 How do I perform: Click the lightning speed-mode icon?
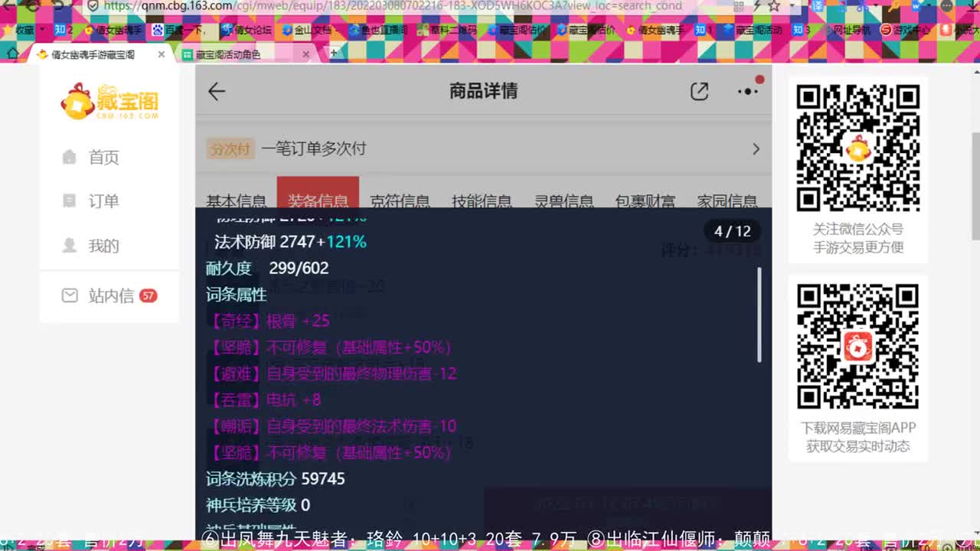[x=756, y=5]
